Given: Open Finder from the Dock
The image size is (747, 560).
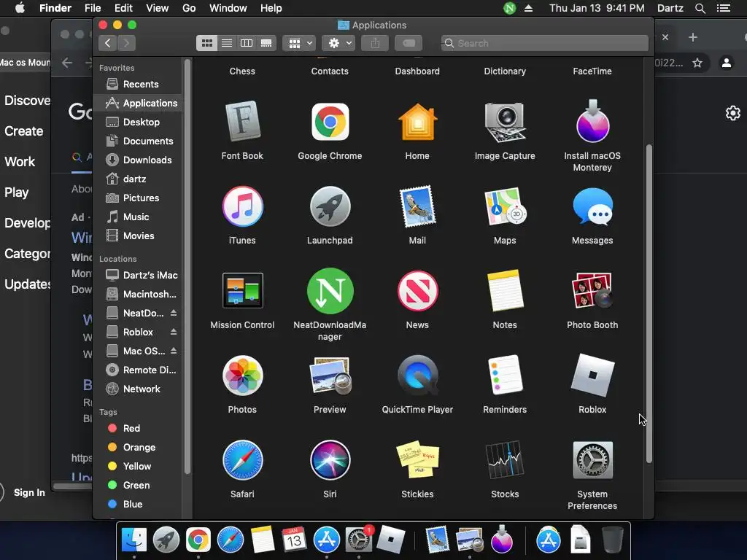Looking at the screenshot, I should point(134,540).
